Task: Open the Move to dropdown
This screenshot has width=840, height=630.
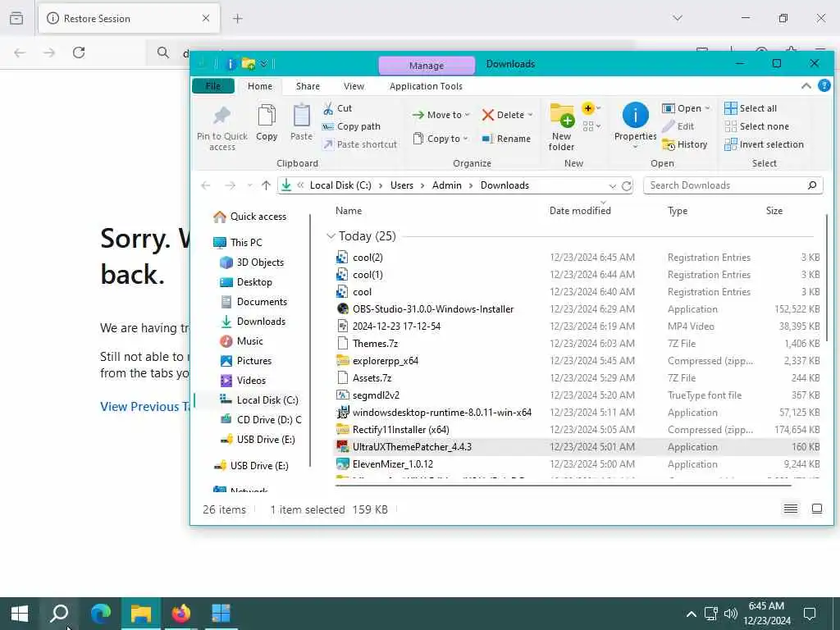Action: [441, 115]
